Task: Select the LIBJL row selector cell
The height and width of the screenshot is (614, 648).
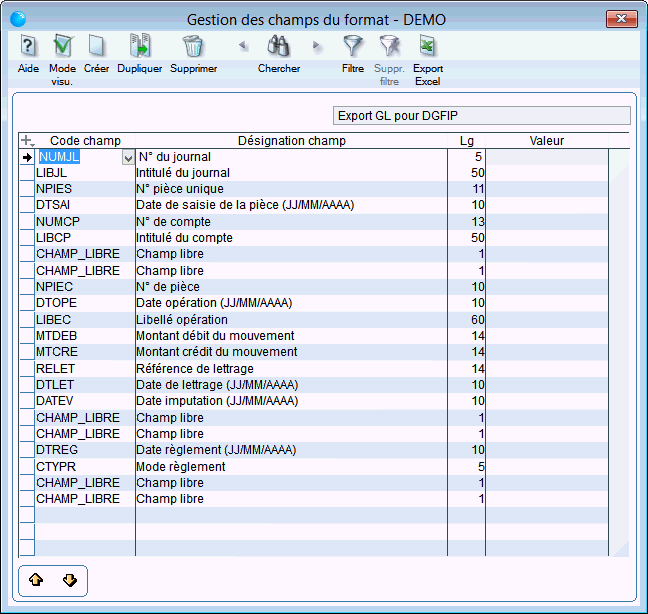Action: (x=27, y=173)
